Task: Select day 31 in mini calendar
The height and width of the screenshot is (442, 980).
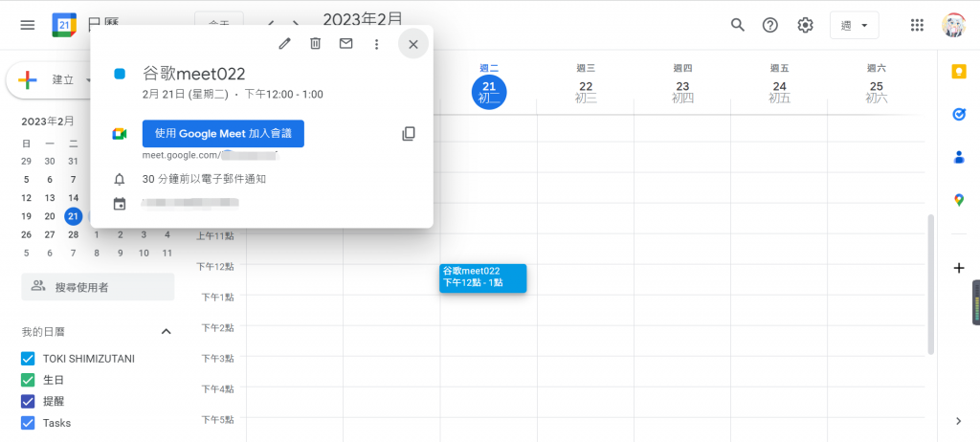Action: pyautogui.click(x=73, y=162)
